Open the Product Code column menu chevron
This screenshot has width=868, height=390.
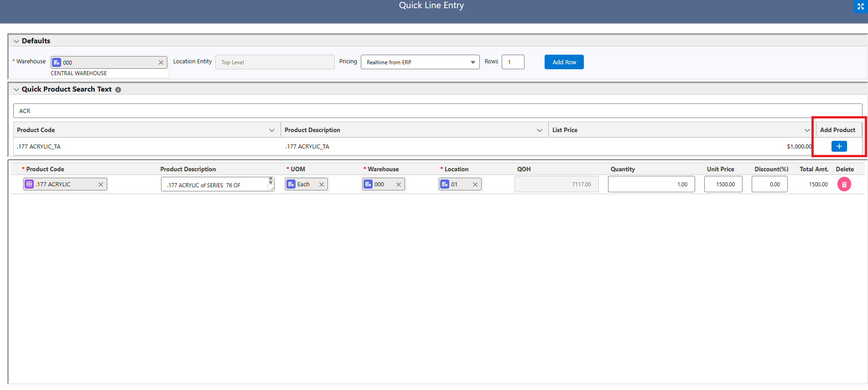tap(272, 130)
